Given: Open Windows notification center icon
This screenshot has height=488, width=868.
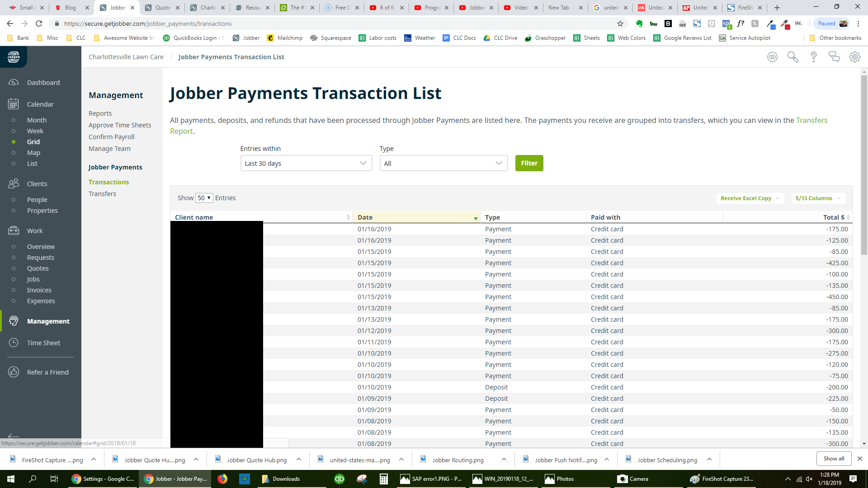Looking at the screenshot, I should tap(853, 479).
